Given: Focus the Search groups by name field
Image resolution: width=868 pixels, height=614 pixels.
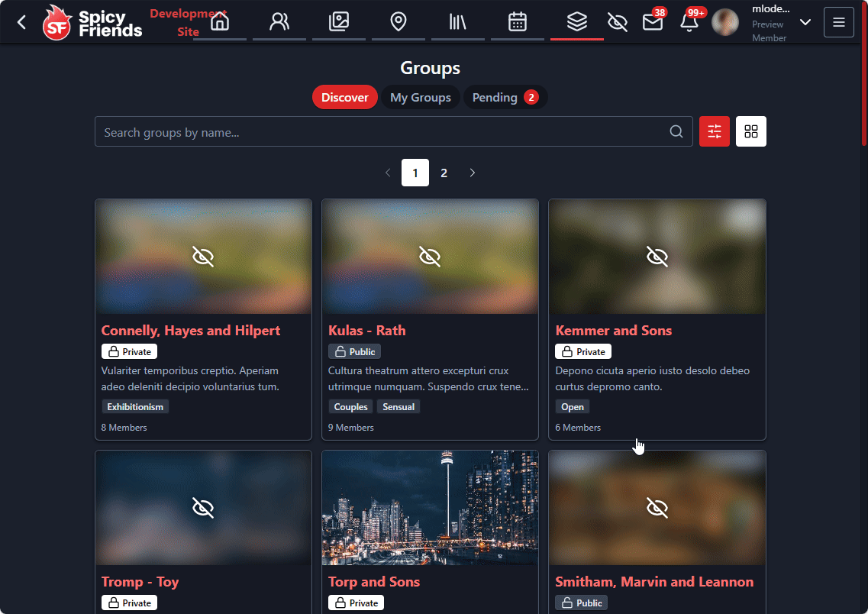Looking at the screenshot, I should coord(382,132).
